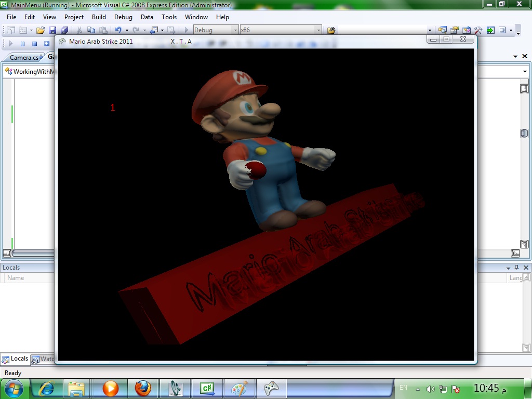
Task: Open the Properties Window icon
Action: pyautogui.click(x=454, y=30)
